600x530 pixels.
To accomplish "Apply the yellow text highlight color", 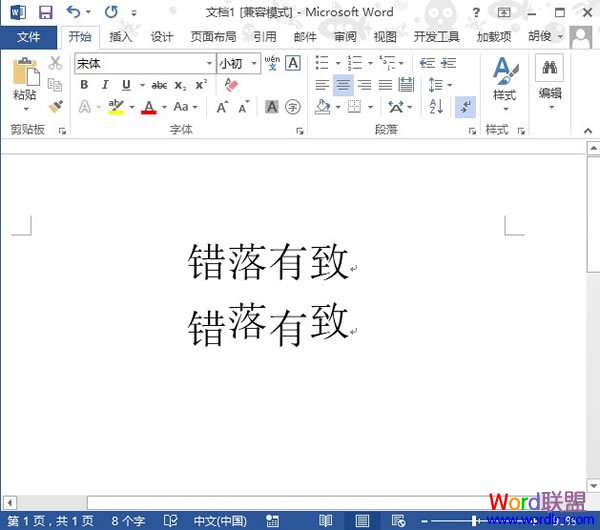I will coord(116,107).
